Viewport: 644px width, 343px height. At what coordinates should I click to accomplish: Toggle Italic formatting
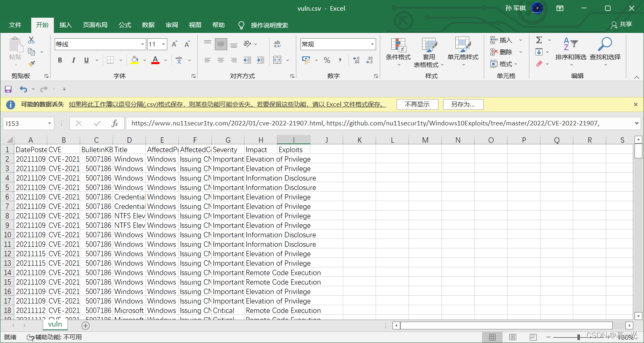pos(74,60)
